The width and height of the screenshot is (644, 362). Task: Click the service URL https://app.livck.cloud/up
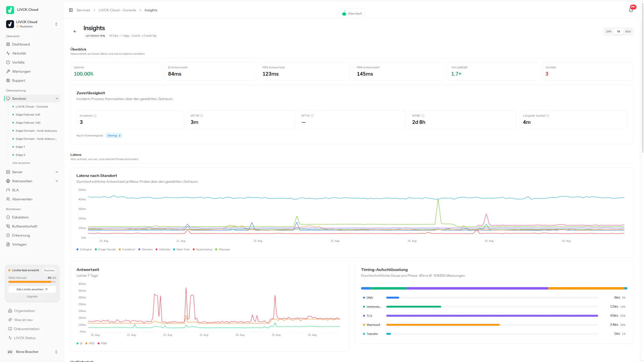pyautogui.click(x=133, y=36)
